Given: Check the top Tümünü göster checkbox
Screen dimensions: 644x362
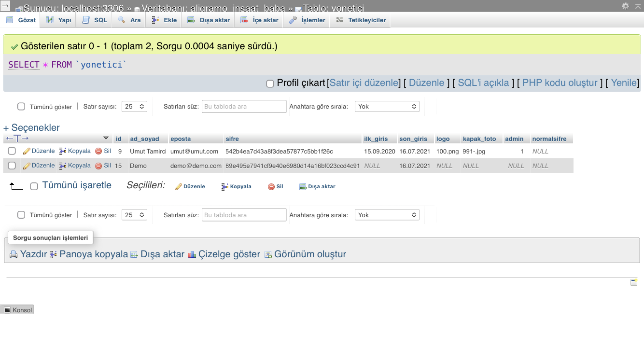Looking at the screenshot, I should [21, 107].
